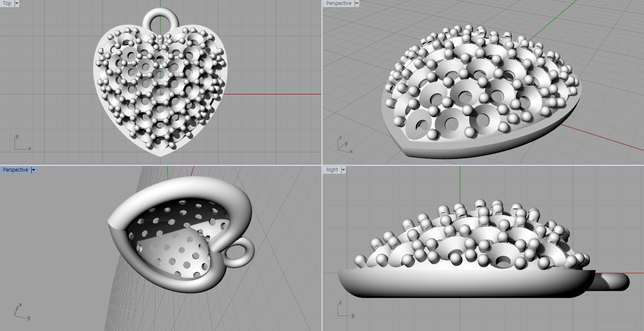Expand the highlighted lower-left Perspective viewport arrow
The image size is (644, 331).
pos(33,170)
